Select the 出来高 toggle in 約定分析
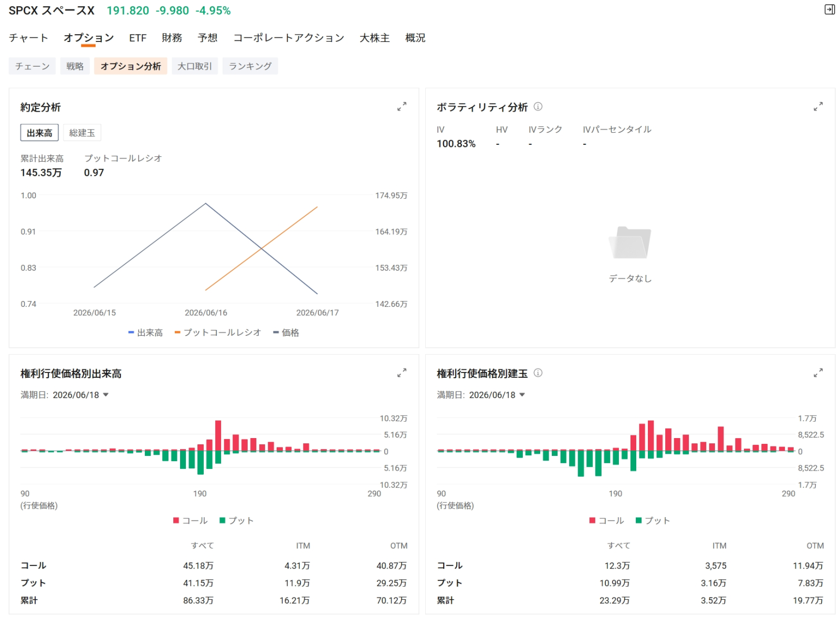840x618 pixels. (x=39, y=133)
